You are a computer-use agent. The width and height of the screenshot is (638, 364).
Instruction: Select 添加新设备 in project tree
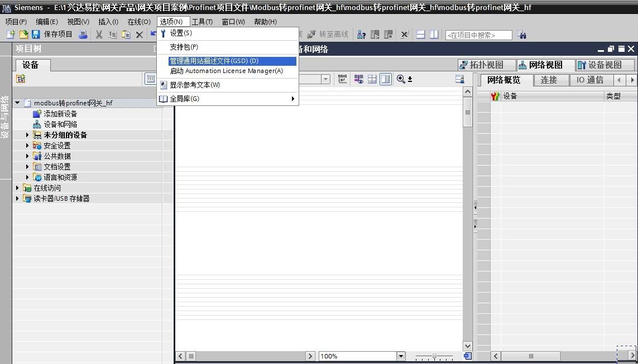[x=60, y=114]
